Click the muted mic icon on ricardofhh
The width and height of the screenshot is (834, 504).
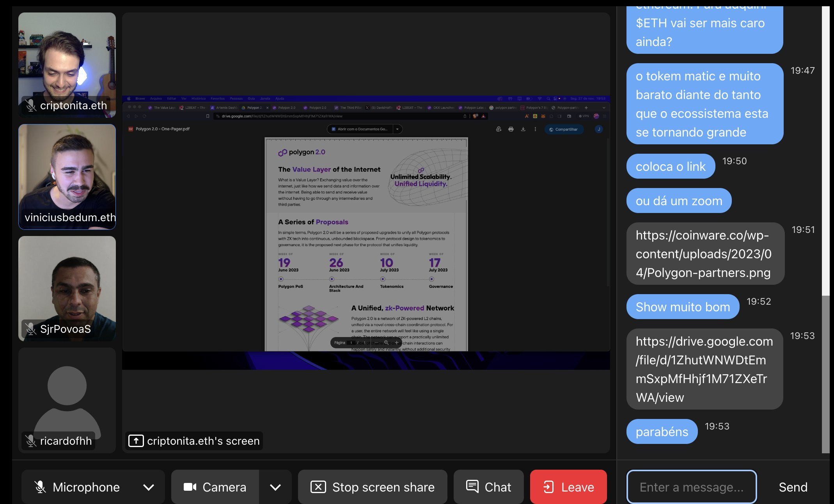[30, 441]
